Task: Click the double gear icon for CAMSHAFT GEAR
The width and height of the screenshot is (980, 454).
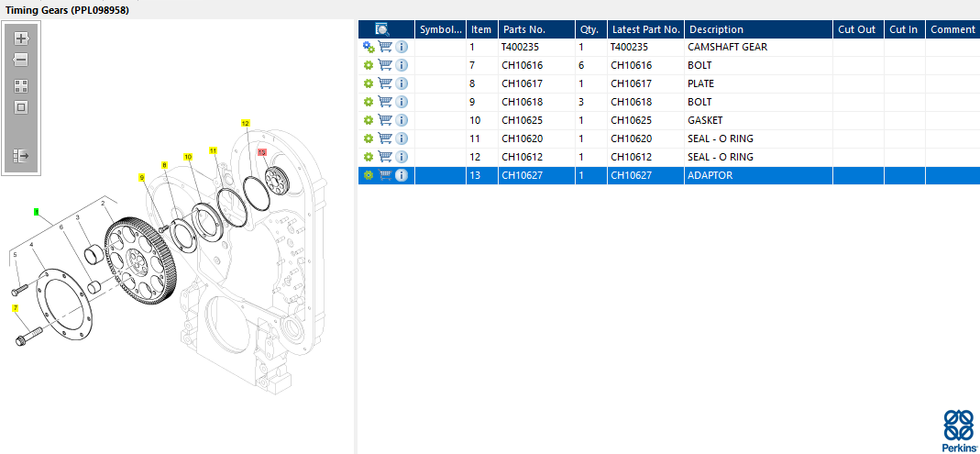Action: point(369,47)
